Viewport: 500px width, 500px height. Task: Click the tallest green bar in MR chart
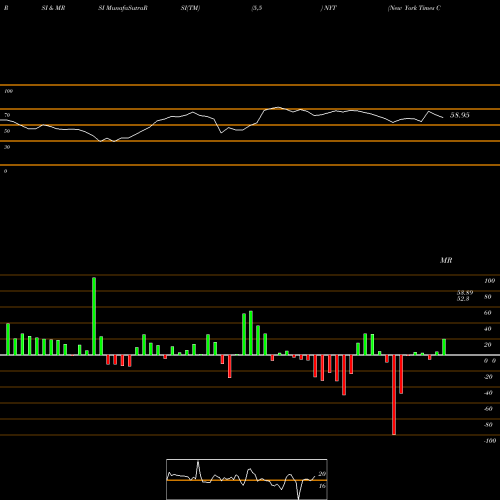(94, 316)
